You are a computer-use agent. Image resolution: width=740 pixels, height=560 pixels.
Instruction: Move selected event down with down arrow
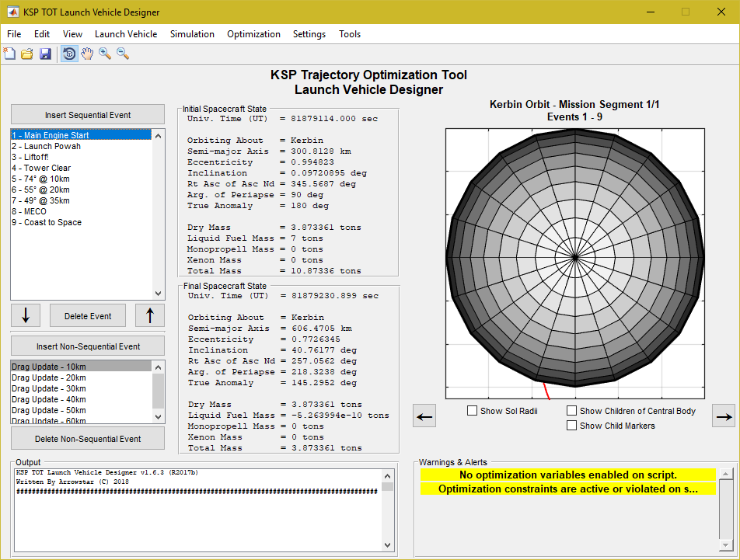click(26, 315)
